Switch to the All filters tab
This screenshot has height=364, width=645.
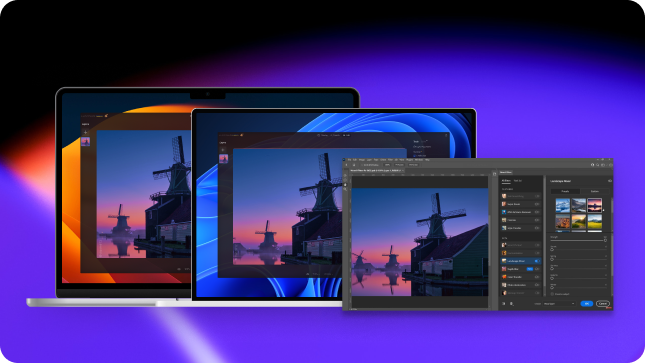point(506,181)
